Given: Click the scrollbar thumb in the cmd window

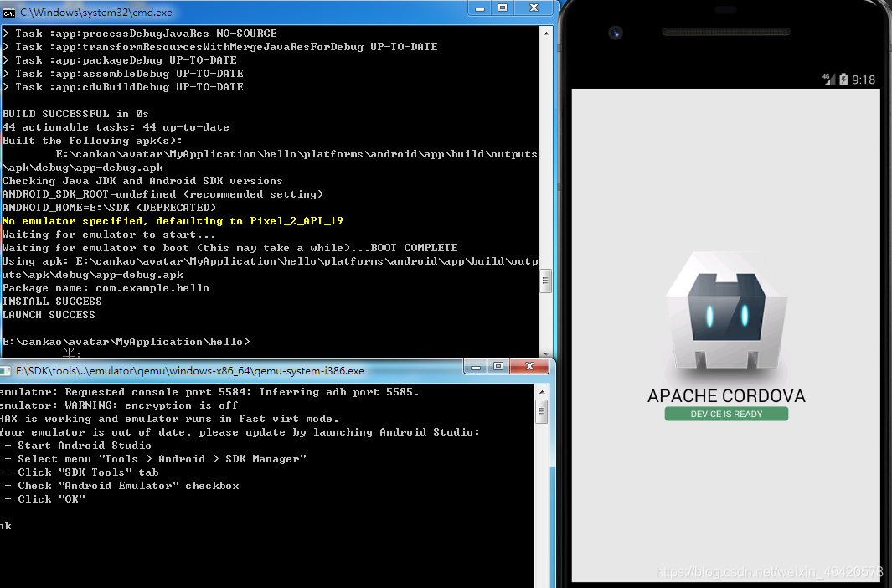Looking at the screenshot, I should tap(546, 280).
